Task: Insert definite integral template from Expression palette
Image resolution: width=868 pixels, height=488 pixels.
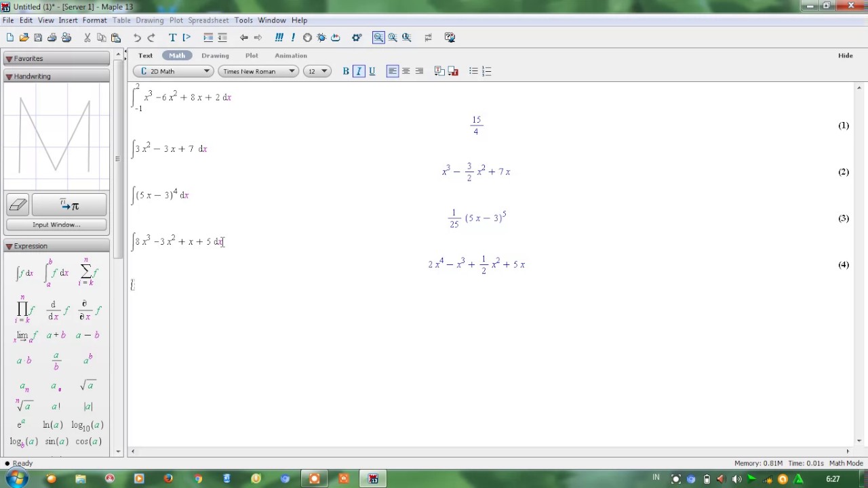Action: (x=56, y=272)
